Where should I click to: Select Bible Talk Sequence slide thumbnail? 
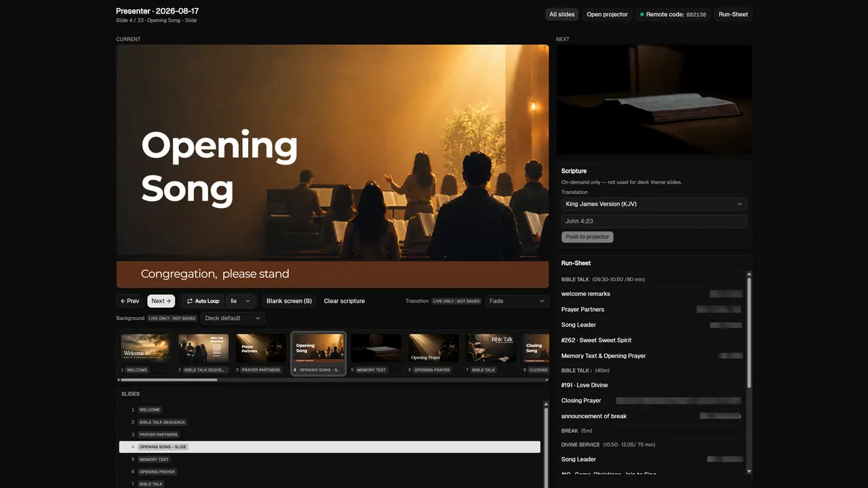(203, 353)
